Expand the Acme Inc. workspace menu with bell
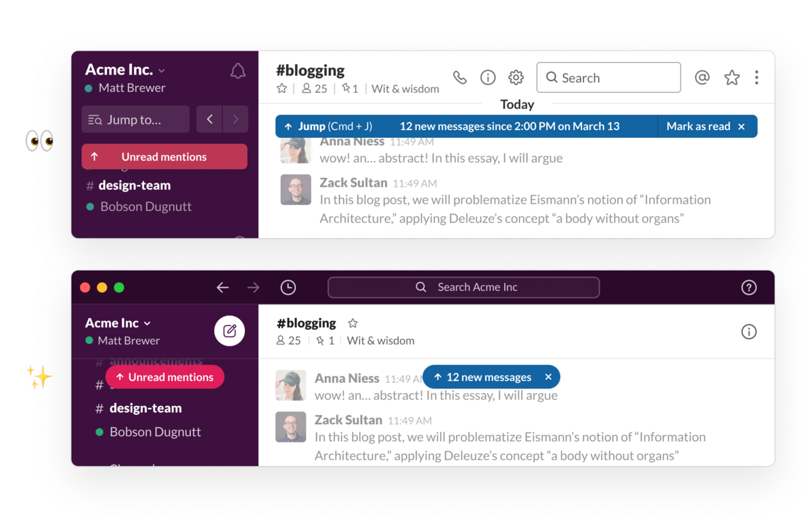Screen dimensions: 812x529 (x=125, y=70)
